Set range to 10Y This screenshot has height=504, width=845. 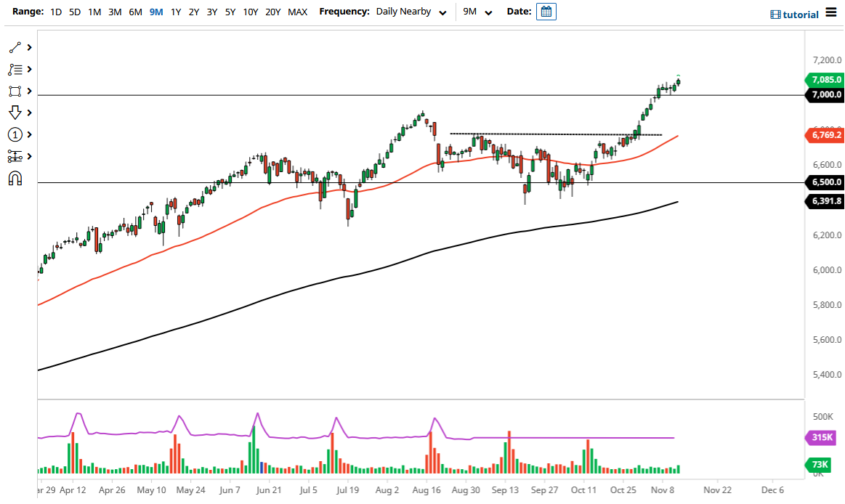point(250,12)
